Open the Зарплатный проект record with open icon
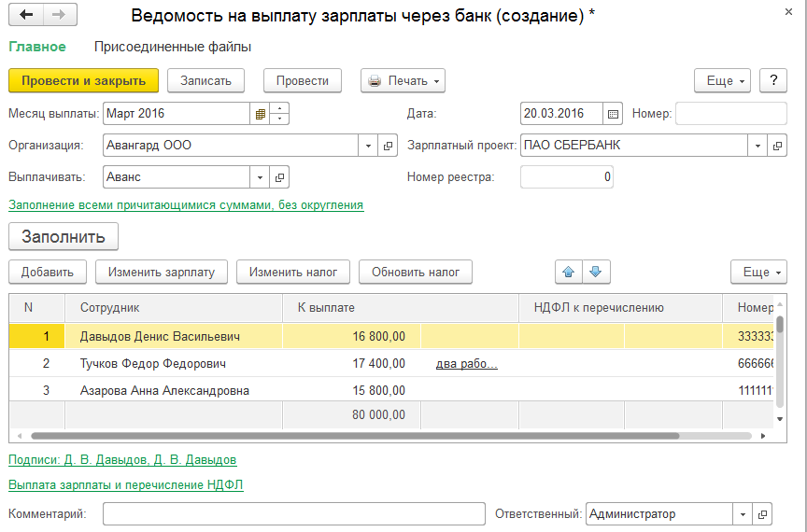Viewport: 807px width, 532px height. 777,146
